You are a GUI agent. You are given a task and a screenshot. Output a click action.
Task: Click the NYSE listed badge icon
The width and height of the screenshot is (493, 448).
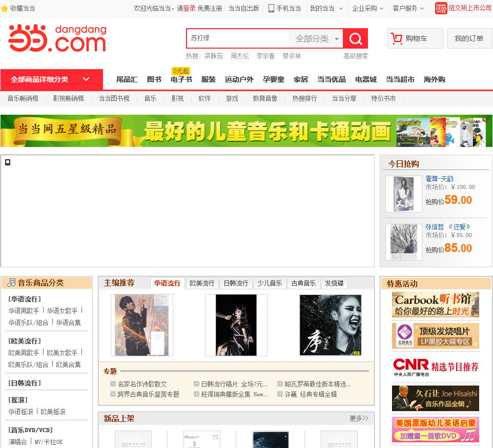click(441, 8)
